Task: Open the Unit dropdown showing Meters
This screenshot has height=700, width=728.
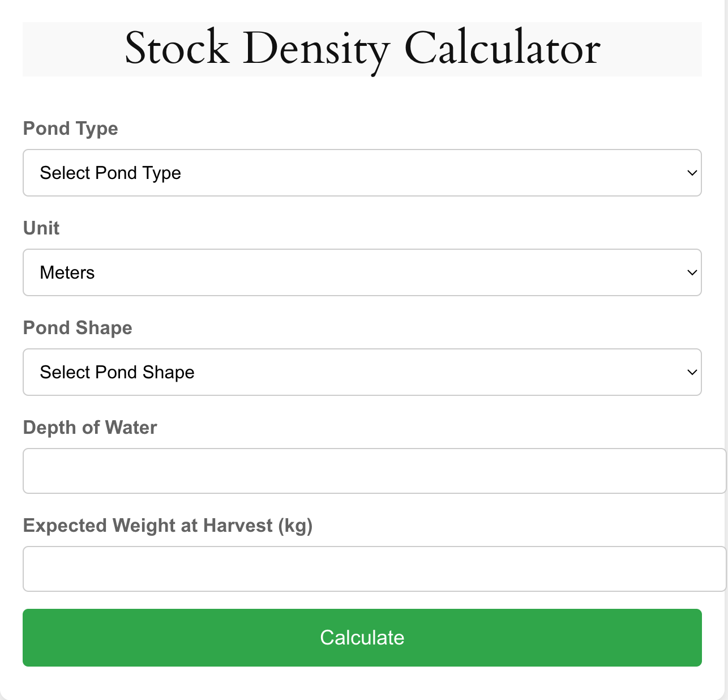Action: click(362, 272)
